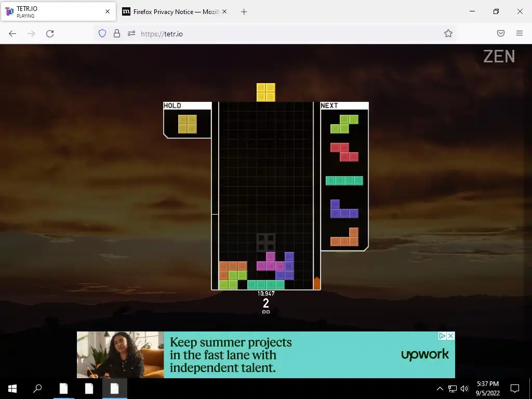Click the green S piece in NEXT
This screenshot has height=399, width=532.
pyautogui.click(x=344, y=124)
